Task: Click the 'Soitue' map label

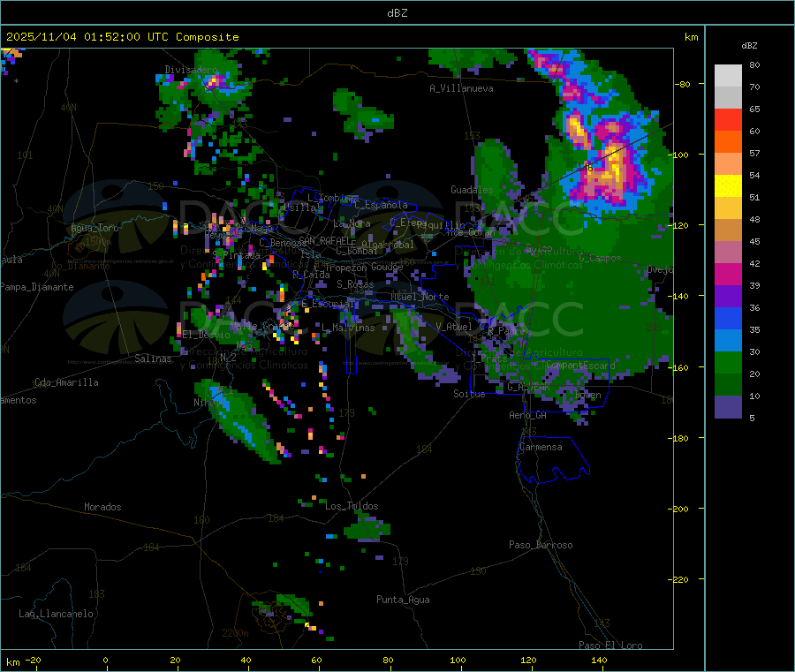Action: tap(469, 394)
